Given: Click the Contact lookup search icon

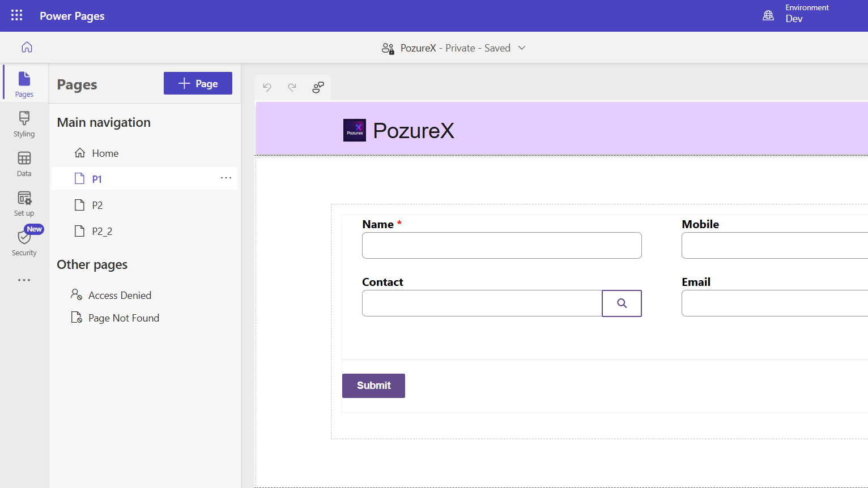Looking at the screenshot, I should (622, 303).
